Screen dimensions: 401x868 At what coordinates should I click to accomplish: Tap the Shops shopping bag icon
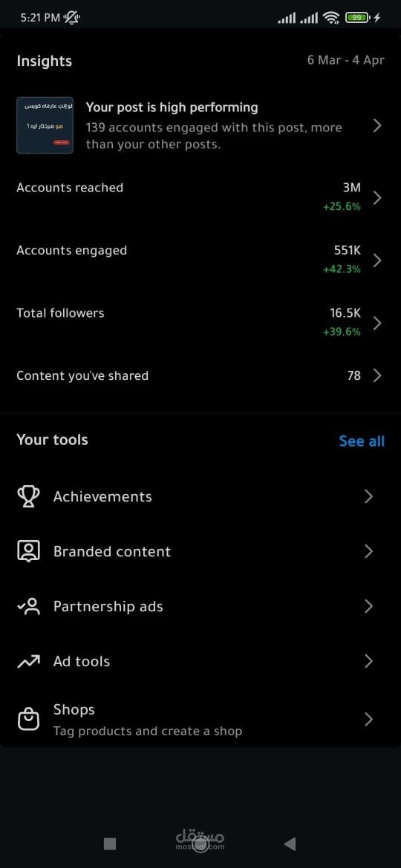pyautogui.click(x=28, y=720)
